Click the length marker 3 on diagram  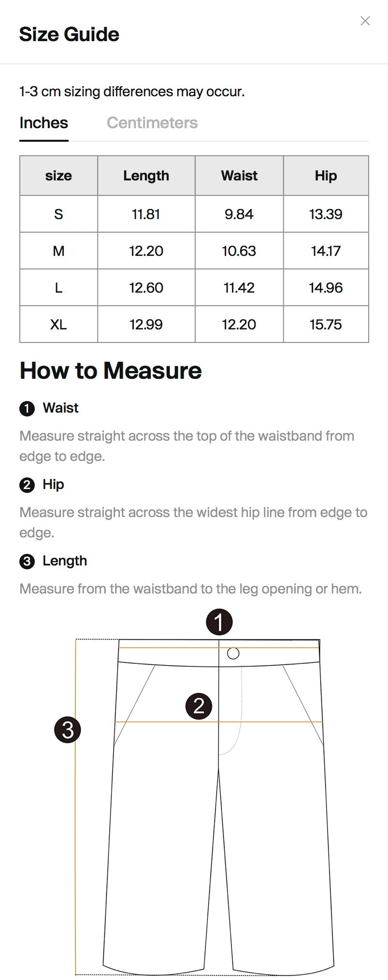click(68, 730)
